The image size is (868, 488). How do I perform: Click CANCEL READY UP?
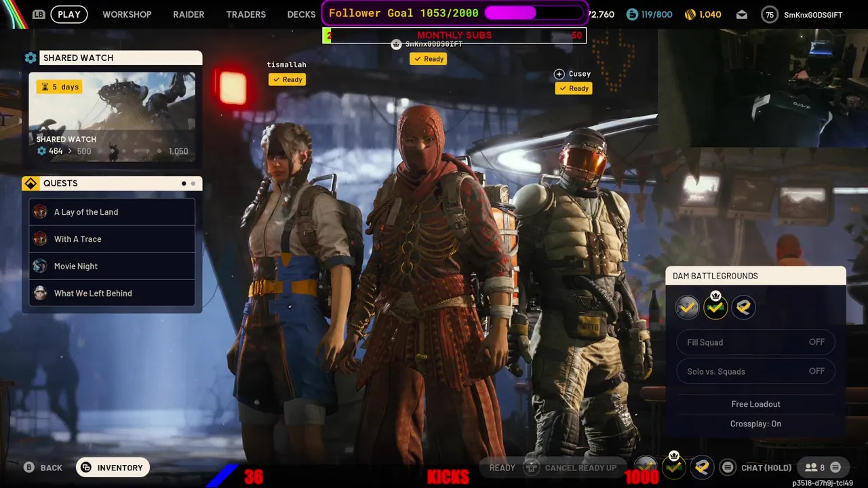click(580, 468)
